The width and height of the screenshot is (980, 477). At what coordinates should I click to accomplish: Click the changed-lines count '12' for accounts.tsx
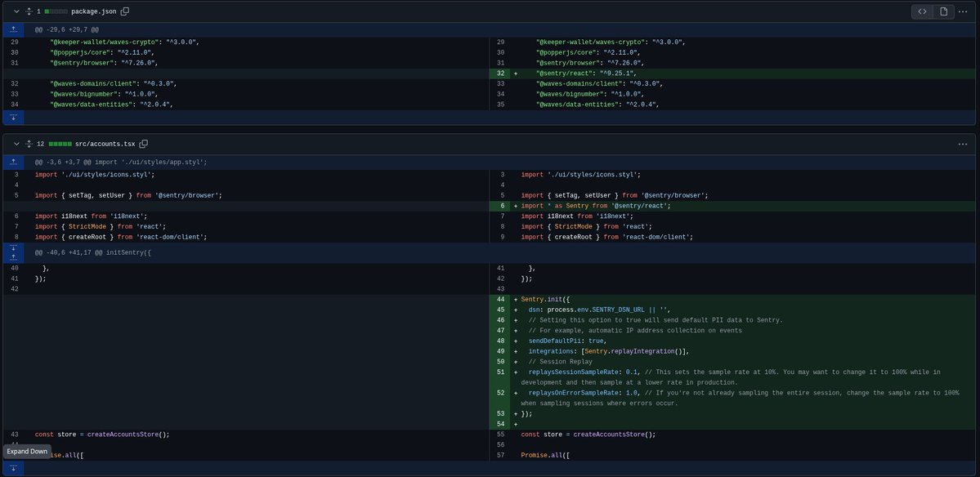coord(40,144)
